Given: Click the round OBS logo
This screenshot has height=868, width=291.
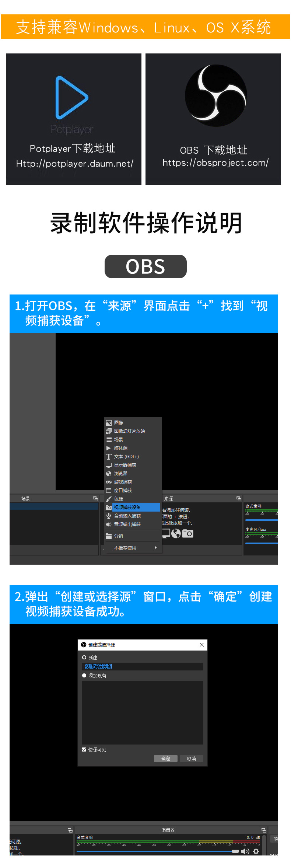Looking at the screenshot, I should point(215,95).
